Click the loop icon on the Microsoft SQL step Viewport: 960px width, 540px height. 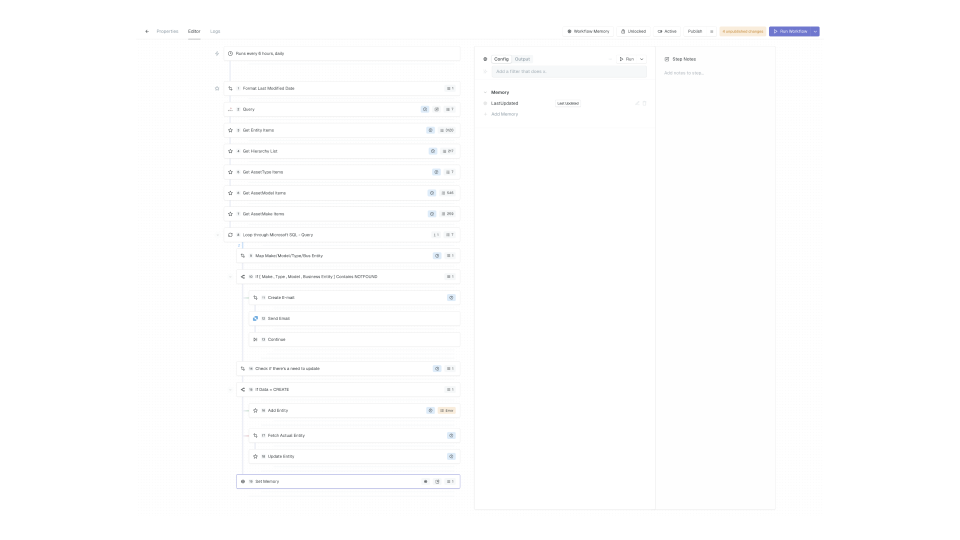[x=230, y=235]
